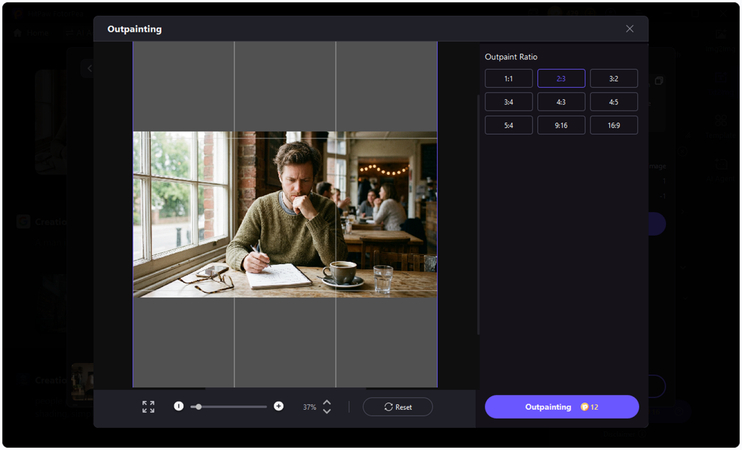Click the cafe photo in canvas
This screenshot has height=450, width=742.
pyautogui.click(x=285, y=214)
